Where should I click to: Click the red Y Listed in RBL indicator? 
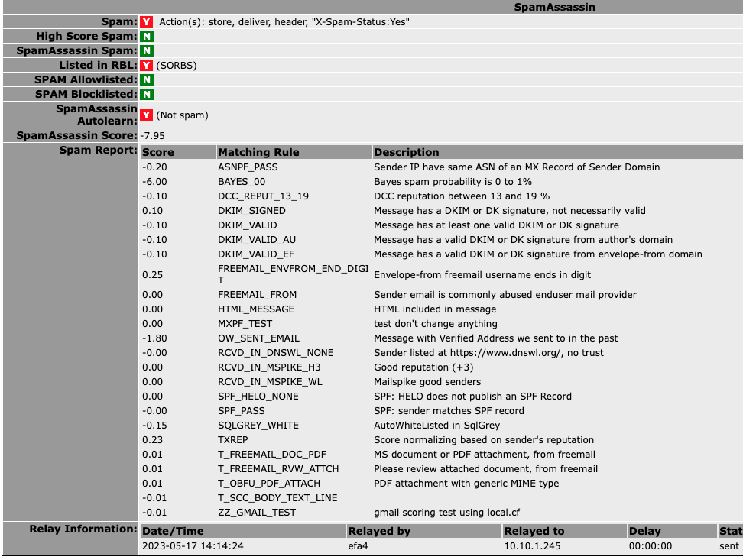coord(145,65)
